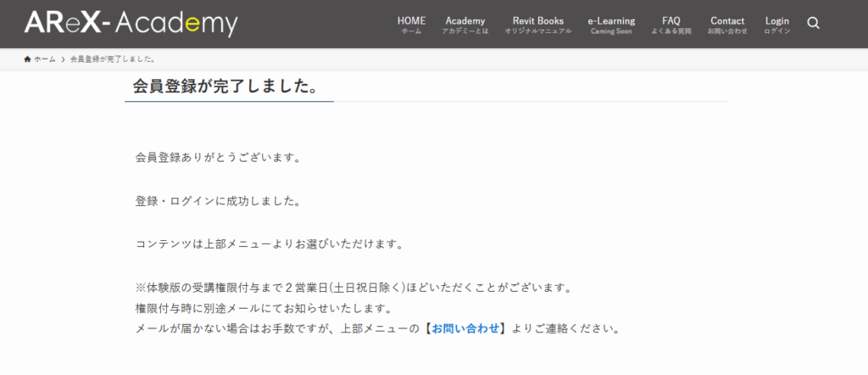868x375 pixels.
Task: Select Contact in the top navigation
Action: (727, 25)
